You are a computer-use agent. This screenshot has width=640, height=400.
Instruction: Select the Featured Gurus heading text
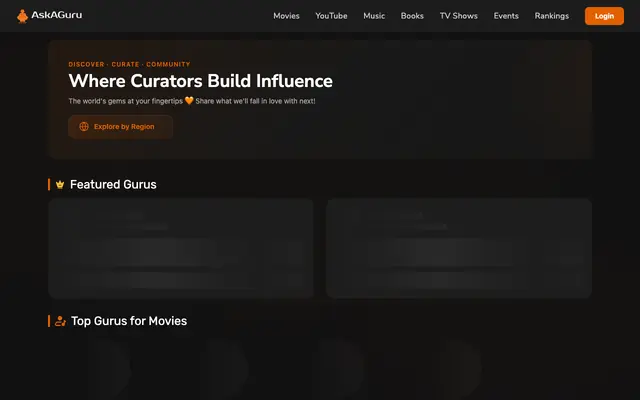tap(113, 184)
